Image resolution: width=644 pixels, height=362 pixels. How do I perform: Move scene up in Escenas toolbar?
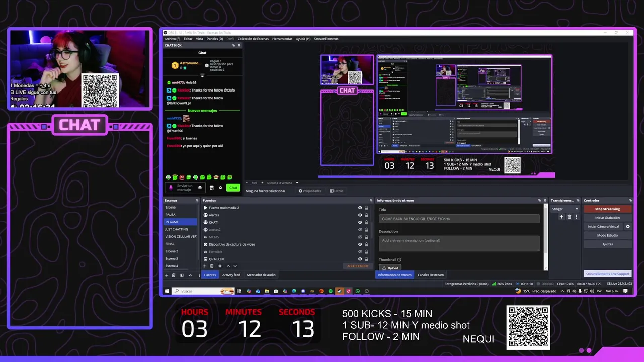click(x=190, y=275)
